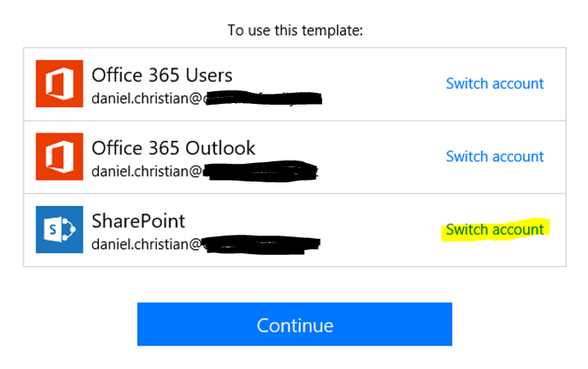Switch account for Office 365 Users
Image resolution: width=588 pixels, height=369 pixels.
494,84
